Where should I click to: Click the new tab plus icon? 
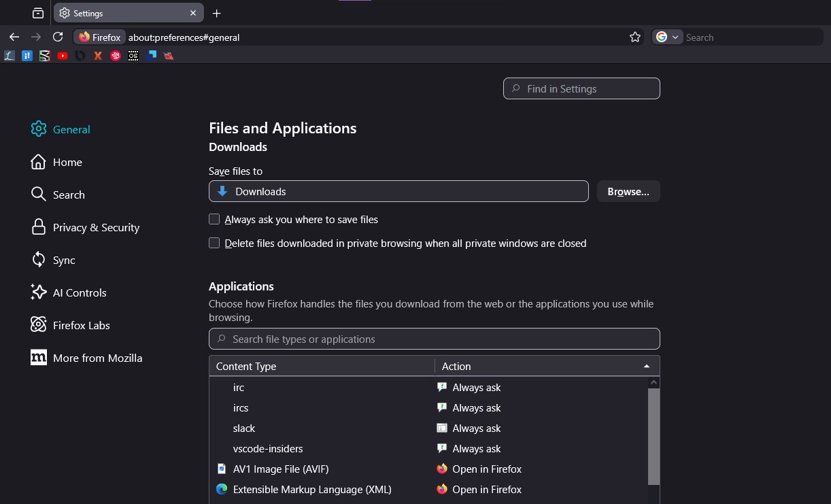click(x=217, y=13)
